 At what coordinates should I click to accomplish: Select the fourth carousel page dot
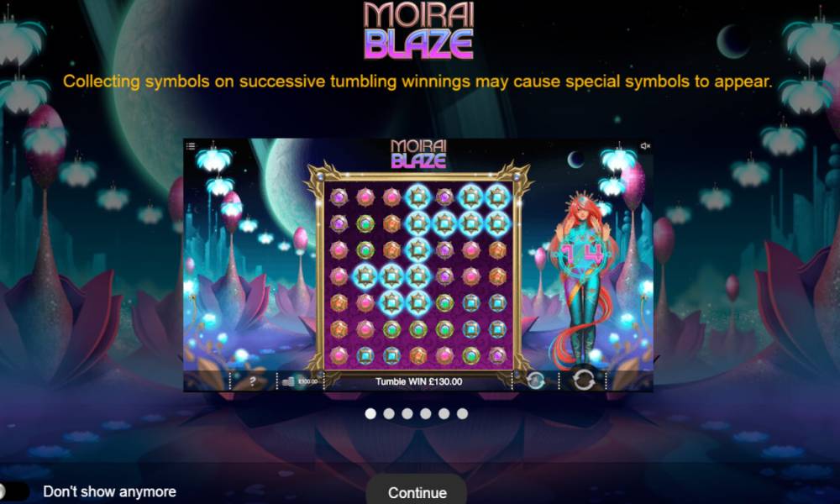coord(426,413)
